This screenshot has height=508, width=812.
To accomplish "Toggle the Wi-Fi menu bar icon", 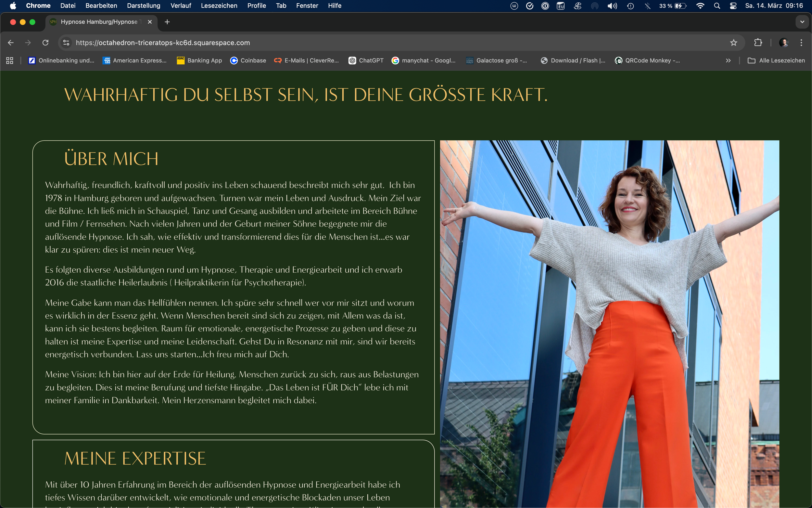I will [700, 6].
